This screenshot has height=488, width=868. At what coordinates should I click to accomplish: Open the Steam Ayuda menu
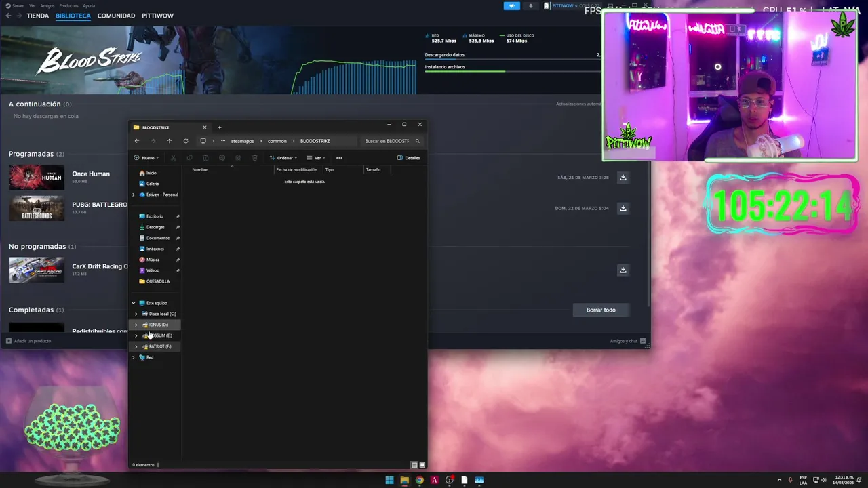[x=89, y=5]
